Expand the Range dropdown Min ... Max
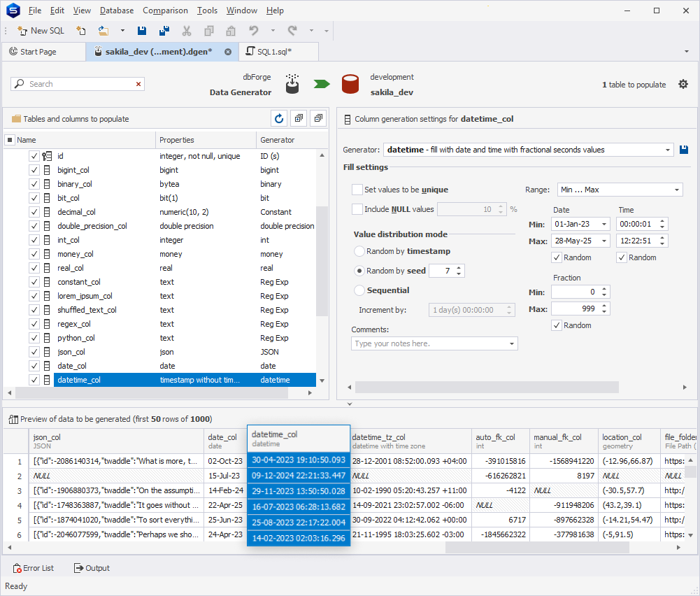The image size is (700, 596). 677,190
